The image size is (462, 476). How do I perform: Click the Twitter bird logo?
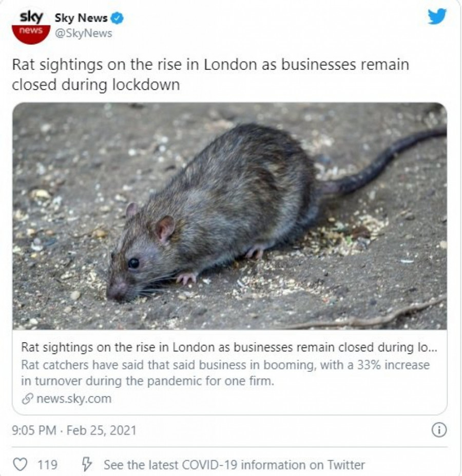tap(437, 16)
